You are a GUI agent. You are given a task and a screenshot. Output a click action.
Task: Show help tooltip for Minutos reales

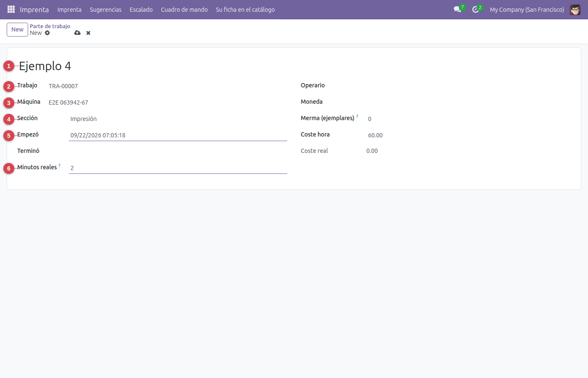click(x=60, y=165)
